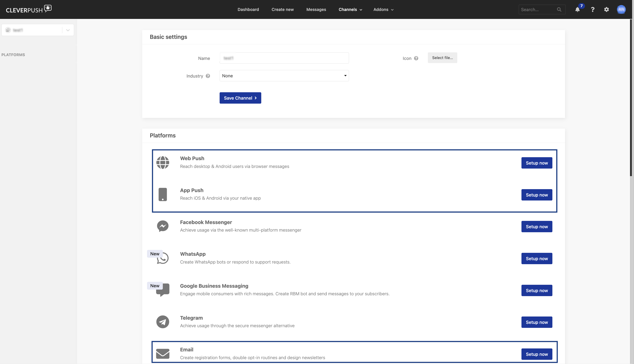Open the settings gear icon
634x364 pixels.
[606, 9]
